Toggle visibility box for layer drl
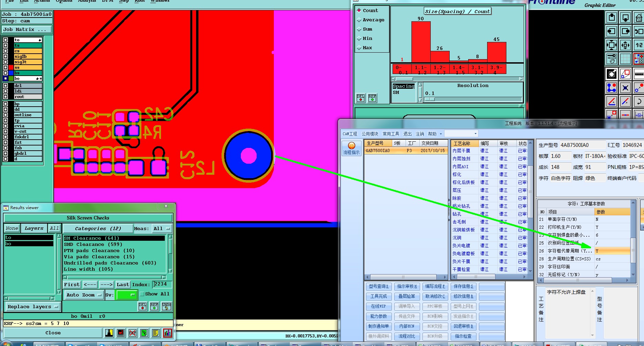Screen dimensions: 644x346 pyautogui.click(x=6, y=86)
